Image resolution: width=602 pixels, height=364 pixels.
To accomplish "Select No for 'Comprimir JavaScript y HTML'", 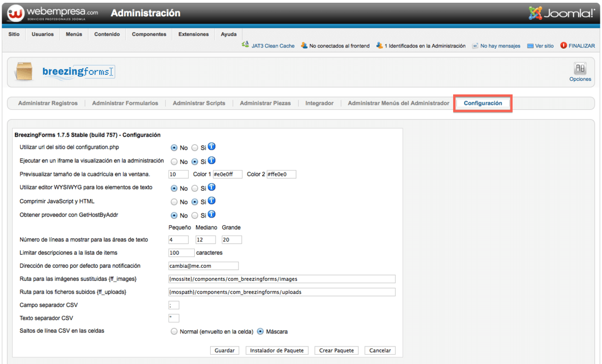I will 174,202.
